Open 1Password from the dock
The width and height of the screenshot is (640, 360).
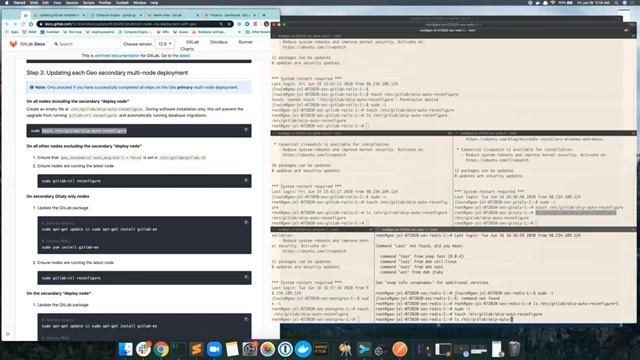pos(285,349)
